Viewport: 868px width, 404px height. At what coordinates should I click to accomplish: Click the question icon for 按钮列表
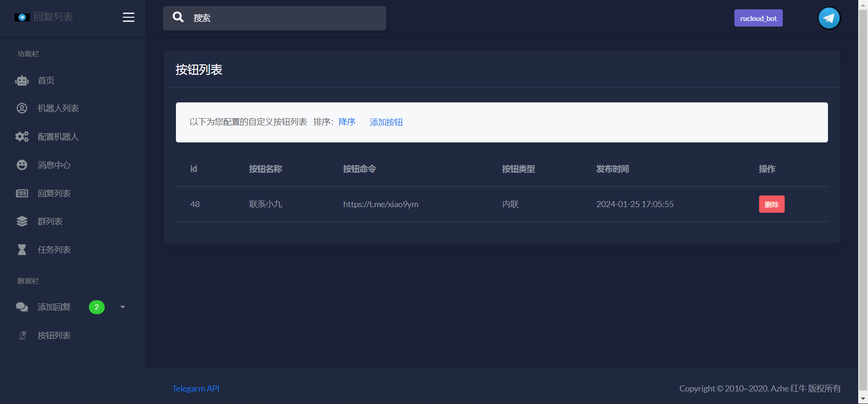point(22,336)
